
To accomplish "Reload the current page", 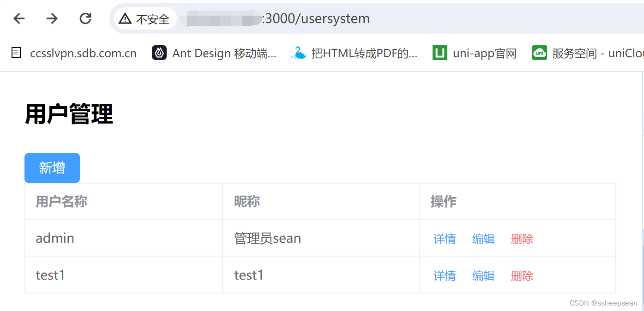I will pyautogui.click(x=85, y=18).
